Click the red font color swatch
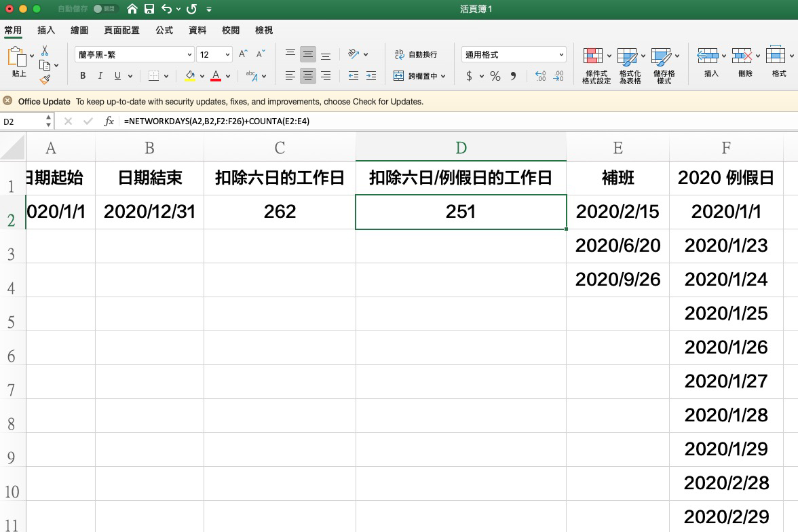The width and height of the screenshot is (798, 532). [216, 76]
